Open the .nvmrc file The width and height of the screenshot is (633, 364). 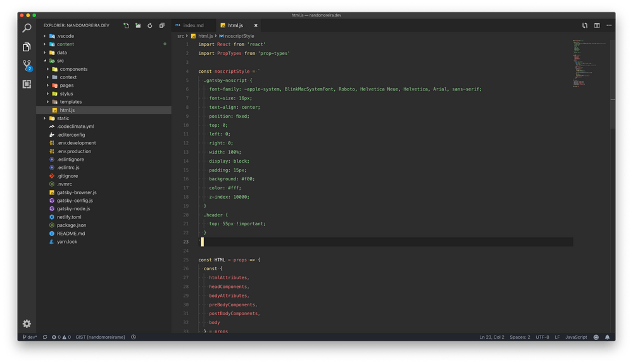(64, 184)
